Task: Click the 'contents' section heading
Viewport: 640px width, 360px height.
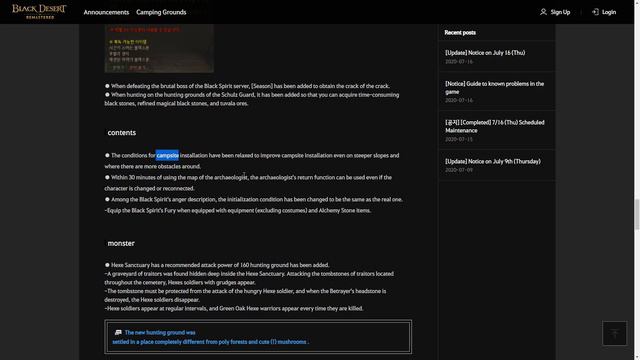Action: [122, 133]
